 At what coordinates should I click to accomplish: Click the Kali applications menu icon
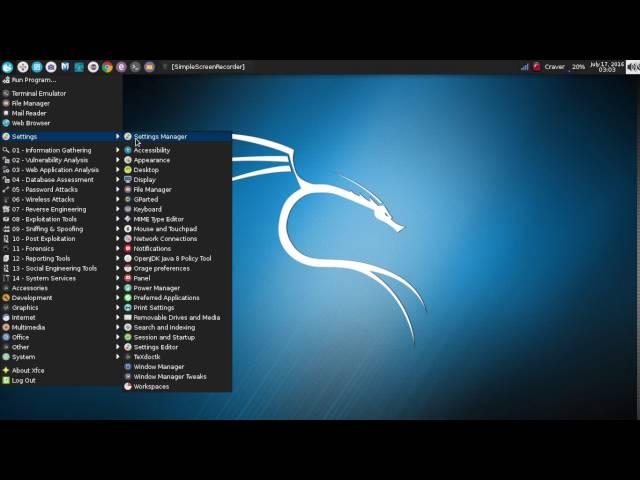tap(7, 67)
